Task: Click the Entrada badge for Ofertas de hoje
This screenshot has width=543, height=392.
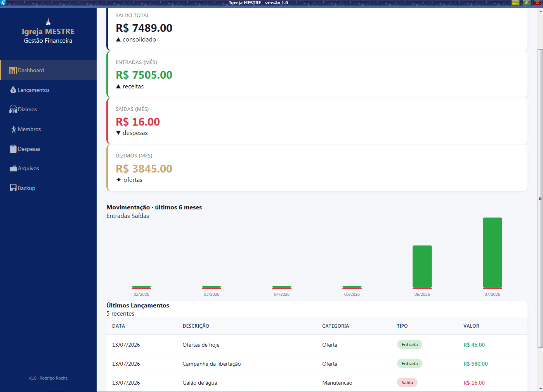Action: [x=409, y=345]
